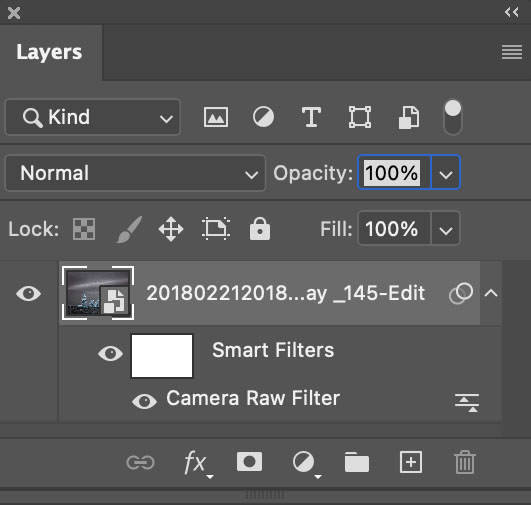This screenshot has height=505, width=531.
Task: Hide the 145-Edit layer visibility eye
Action: (x=28, y=293)
